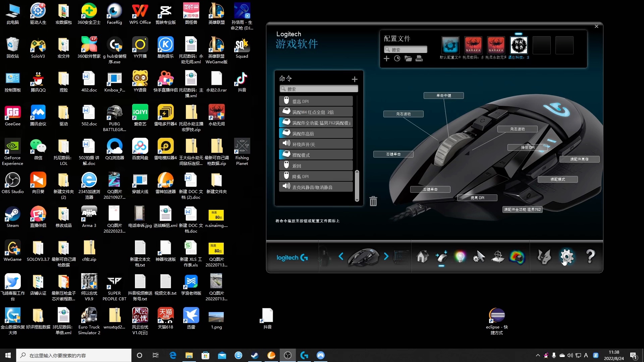Screen dimensions: 644x362
Task: Click the scan for games clock icon
Action: point(397,59)
